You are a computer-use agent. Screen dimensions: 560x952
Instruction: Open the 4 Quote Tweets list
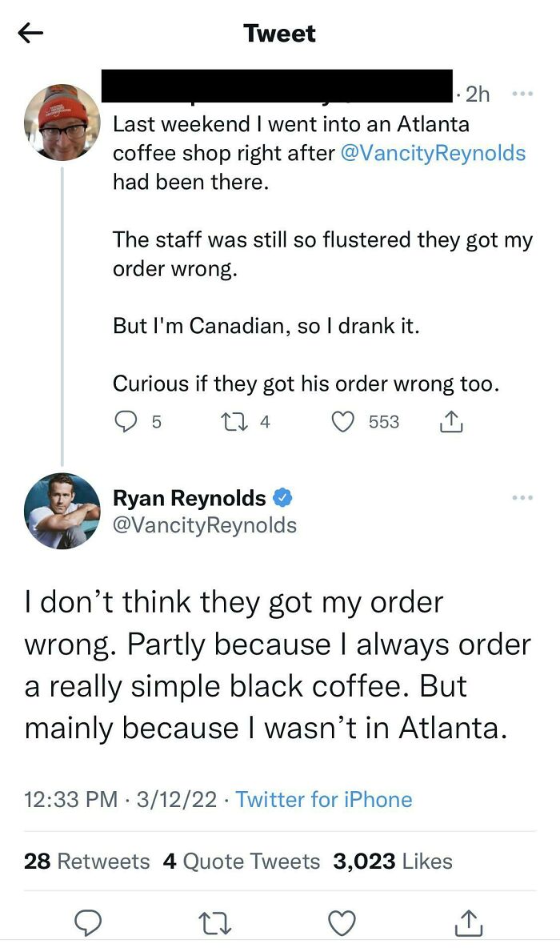click(x=240, y=862)
